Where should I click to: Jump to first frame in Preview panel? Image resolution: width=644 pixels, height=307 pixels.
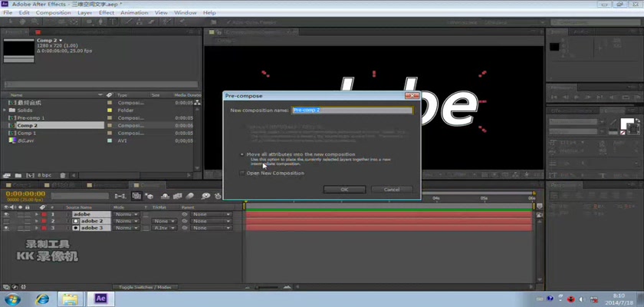coord(554,97)
